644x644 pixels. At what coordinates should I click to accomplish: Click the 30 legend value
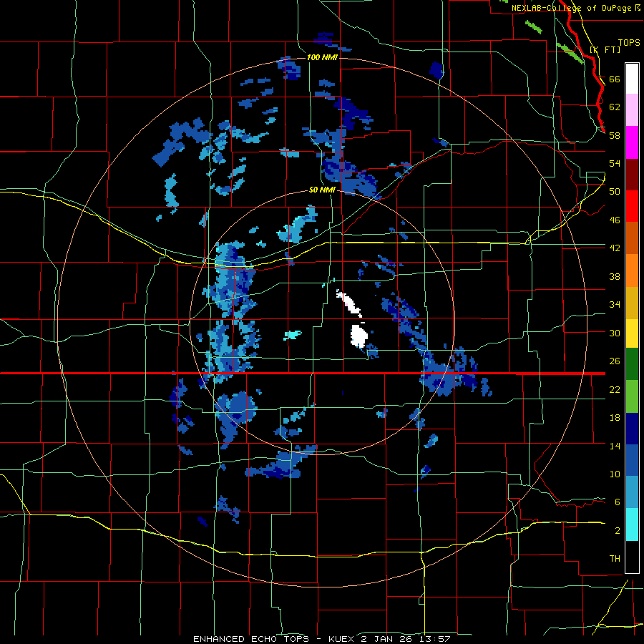point(615,333)
